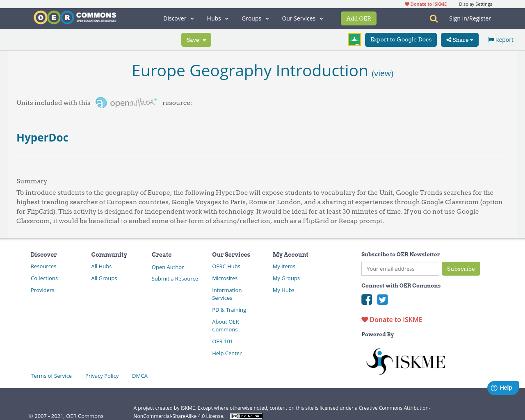
Task: Click the OER Commons logo
Action: coord(75,18)
